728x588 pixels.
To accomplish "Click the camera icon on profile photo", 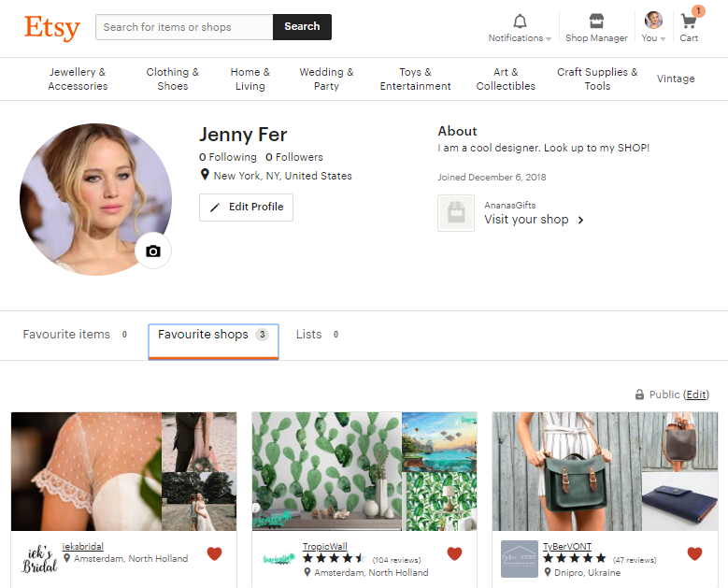I will [153, 251].
